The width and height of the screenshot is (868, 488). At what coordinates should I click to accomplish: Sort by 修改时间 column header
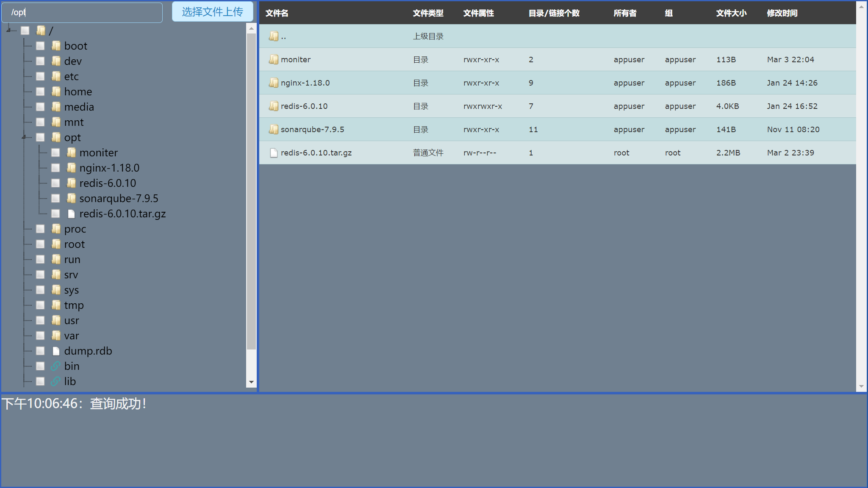(782, 13)
